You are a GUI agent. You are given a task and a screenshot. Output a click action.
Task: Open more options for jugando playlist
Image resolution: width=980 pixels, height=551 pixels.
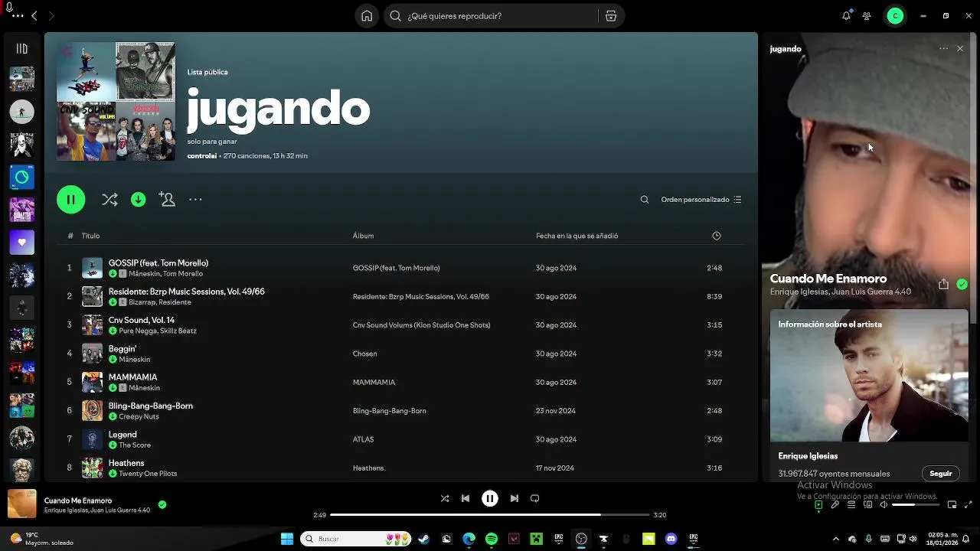[x=195, y=200]
